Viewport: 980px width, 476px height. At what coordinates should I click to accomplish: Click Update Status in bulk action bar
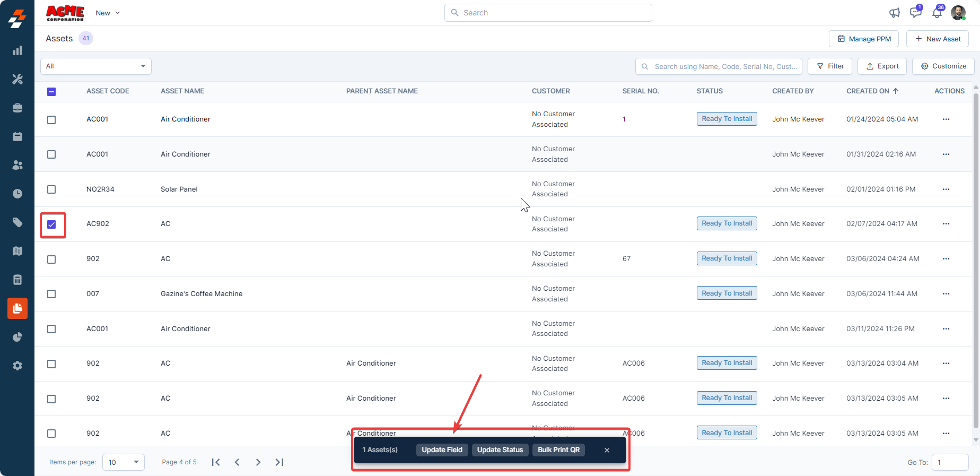500,450
